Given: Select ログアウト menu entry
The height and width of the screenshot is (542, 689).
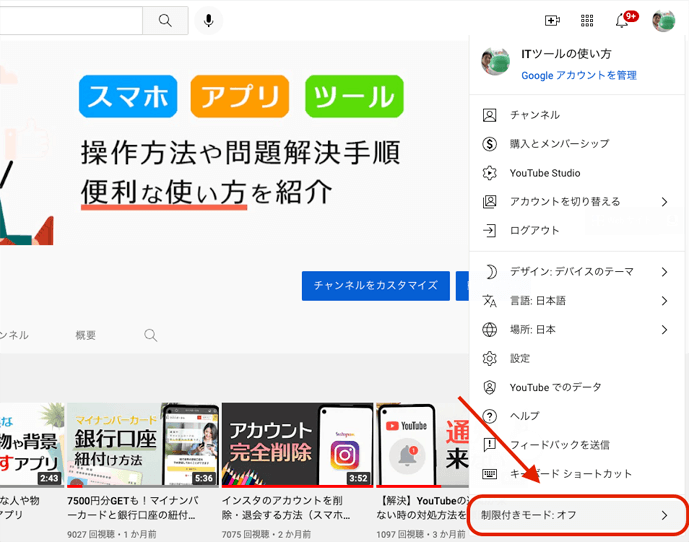Looking at the screenshot, I should pos(578,230).
